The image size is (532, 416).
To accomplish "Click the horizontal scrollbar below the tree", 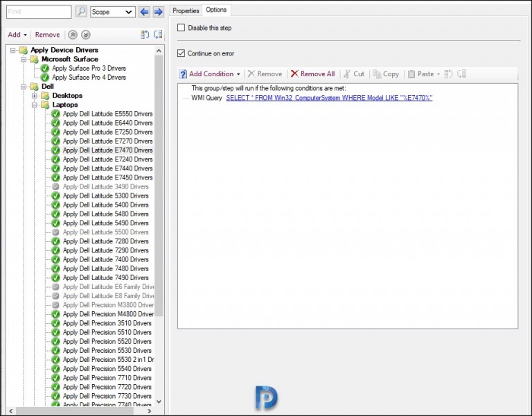I will pyautogui.click(x=75, y=410).
